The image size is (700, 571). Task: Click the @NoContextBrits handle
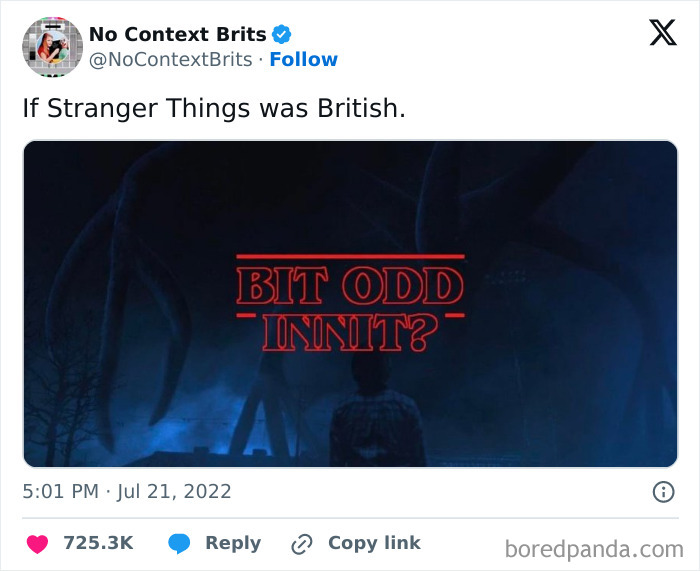(x=170, y=60)
